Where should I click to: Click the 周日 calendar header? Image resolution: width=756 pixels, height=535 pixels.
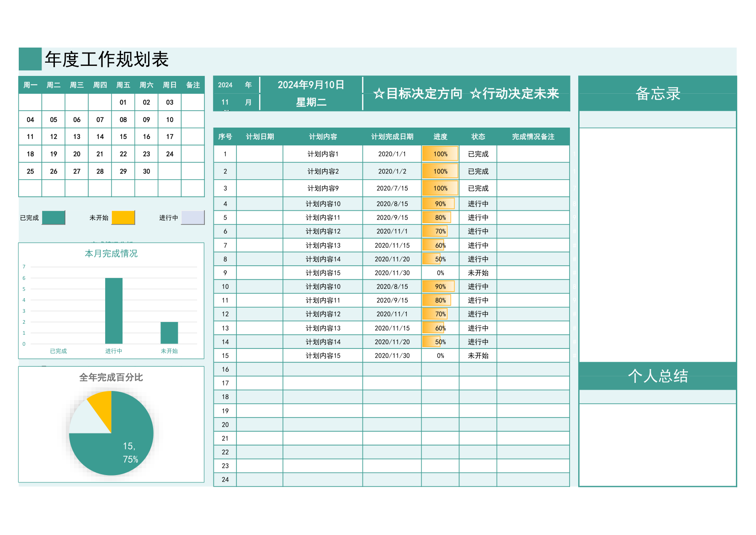pyautogui.click(x=170, y=85)
